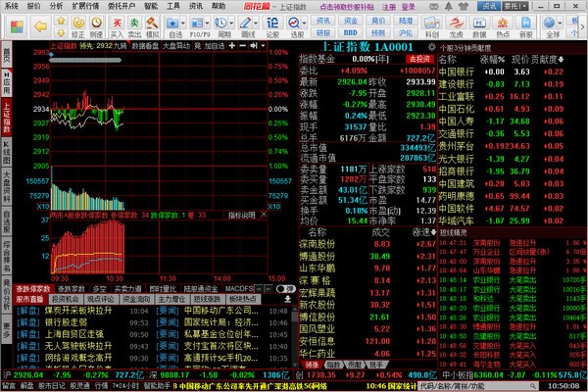Click the down arrow page navigation icon

[x=62, y=33]
